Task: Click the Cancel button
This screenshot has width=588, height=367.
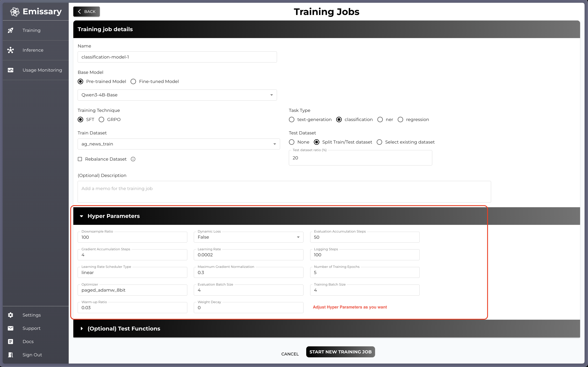Action: click(x=290, y=354)
